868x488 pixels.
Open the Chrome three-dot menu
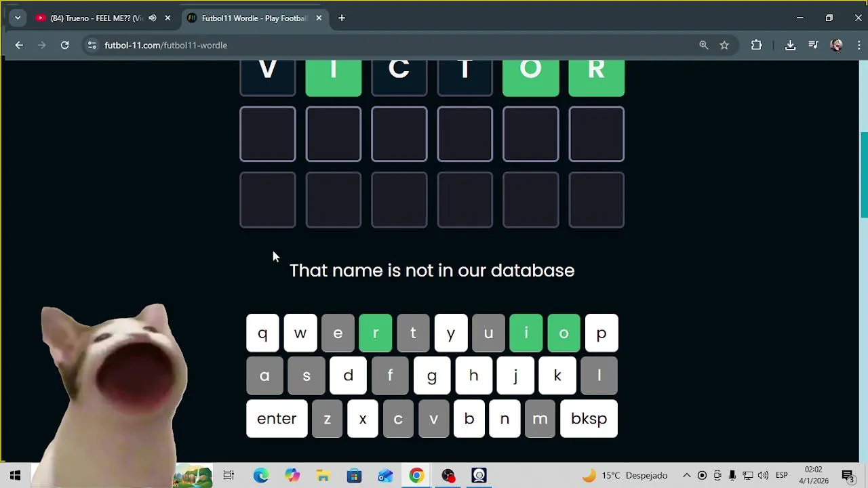(859, 45)
